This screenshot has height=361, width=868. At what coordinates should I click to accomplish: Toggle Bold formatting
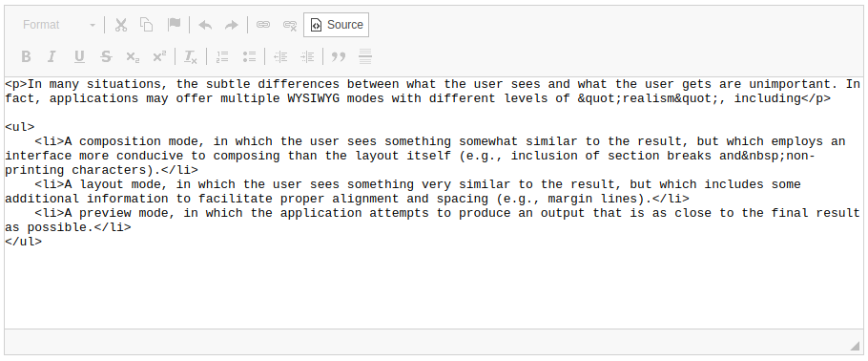point(26,56)
